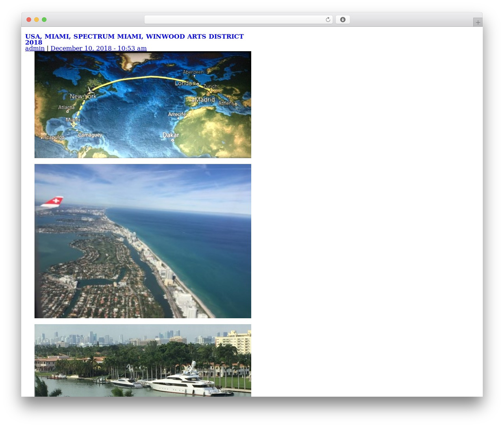
Task: Click the green maximize window button
Action: (44, 20)
